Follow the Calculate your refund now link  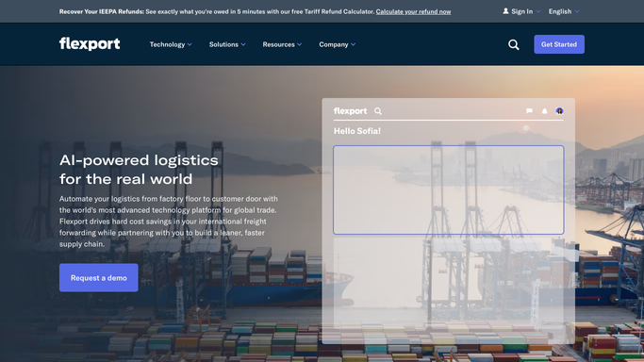[413, 11]
